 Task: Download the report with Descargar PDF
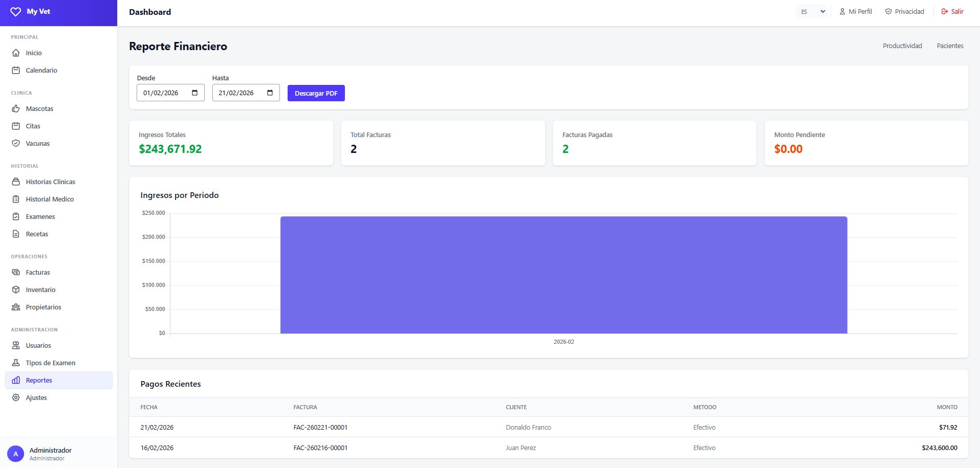316,93
